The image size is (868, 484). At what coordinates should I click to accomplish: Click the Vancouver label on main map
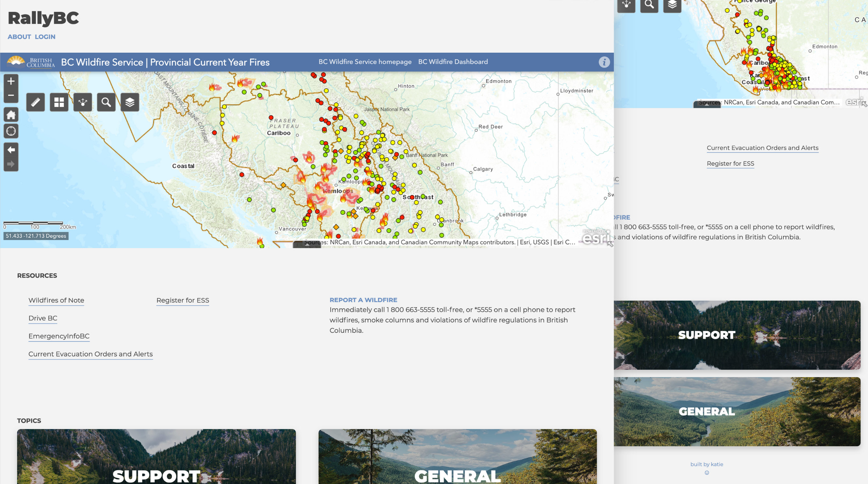pyautogui.click(x=292, y=229)
